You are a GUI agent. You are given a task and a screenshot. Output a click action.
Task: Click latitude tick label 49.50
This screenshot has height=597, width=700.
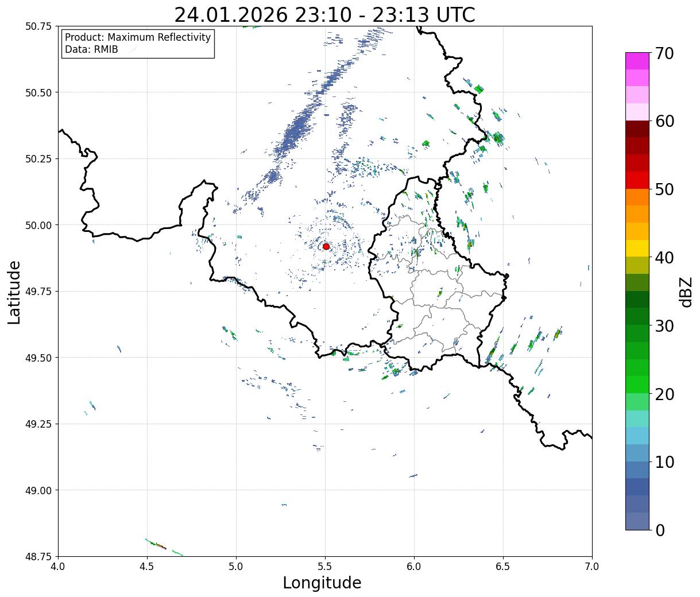click(x=38, y=358)
